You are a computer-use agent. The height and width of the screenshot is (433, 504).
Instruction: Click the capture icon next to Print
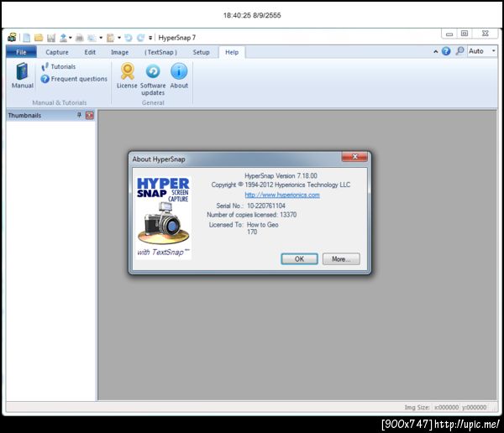[x=92, y=38]
